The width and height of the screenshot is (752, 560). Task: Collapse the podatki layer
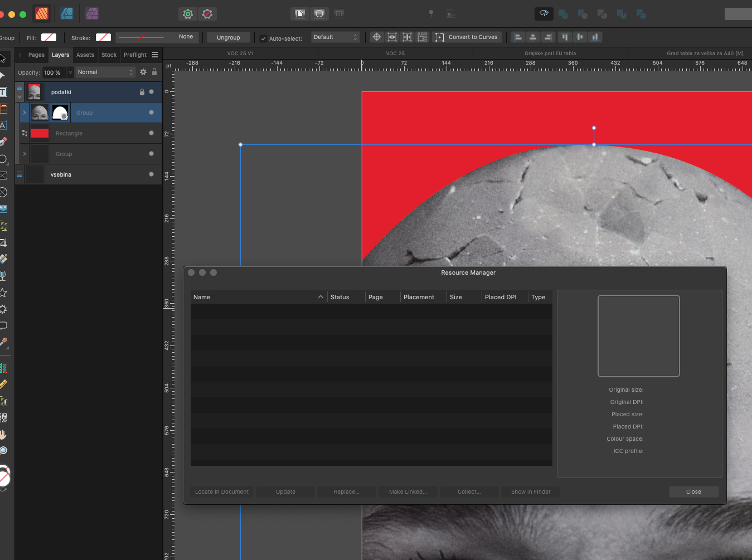(x=20, y=96)
